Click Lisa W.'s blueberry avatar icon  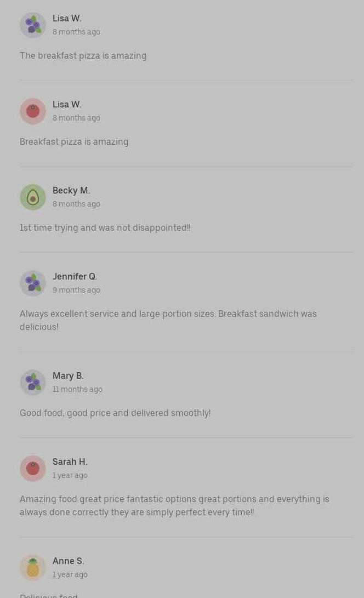pyautogui.click(x=33, y=25)
